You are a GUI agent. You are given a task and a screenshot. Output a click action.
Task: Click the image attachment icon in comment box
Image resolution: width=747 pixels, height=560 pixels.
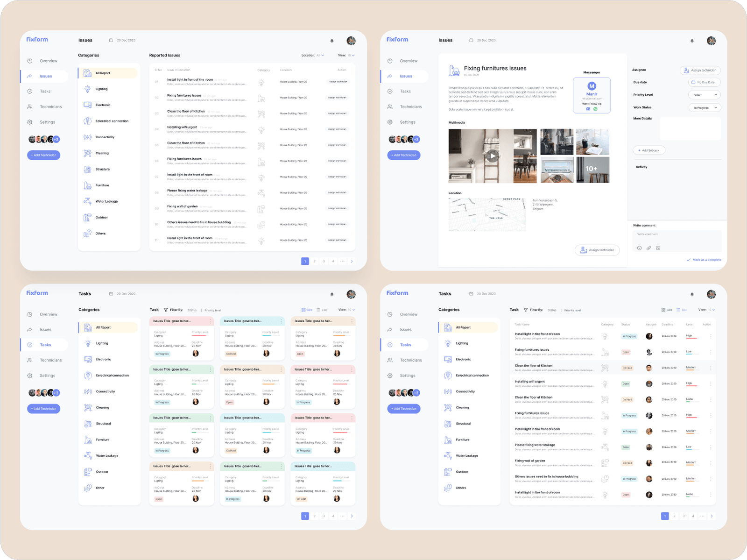658,248
